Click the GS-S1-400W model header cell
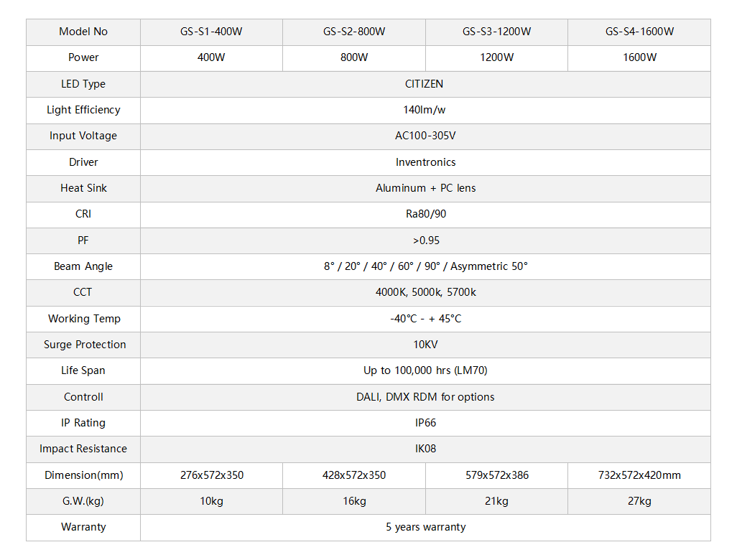This screenshot has height=560, width=737. (x=211, y=32)
